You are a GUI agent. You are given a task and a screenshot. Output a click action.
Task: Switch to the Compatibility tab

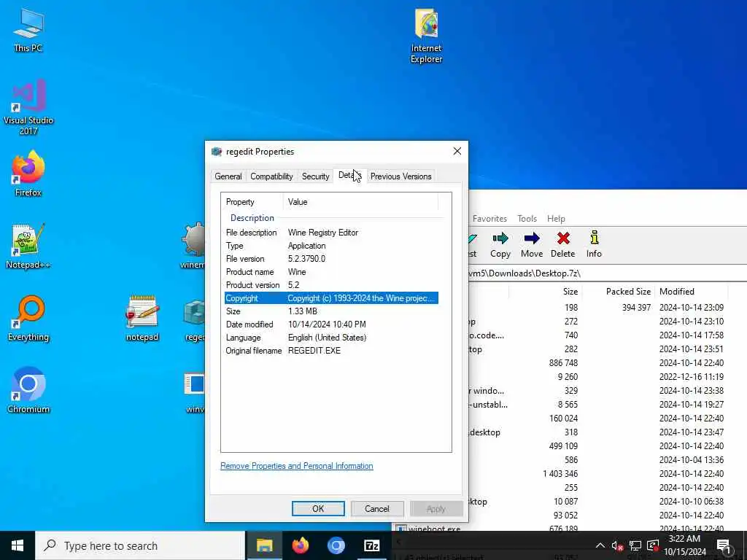coord(271,176)
